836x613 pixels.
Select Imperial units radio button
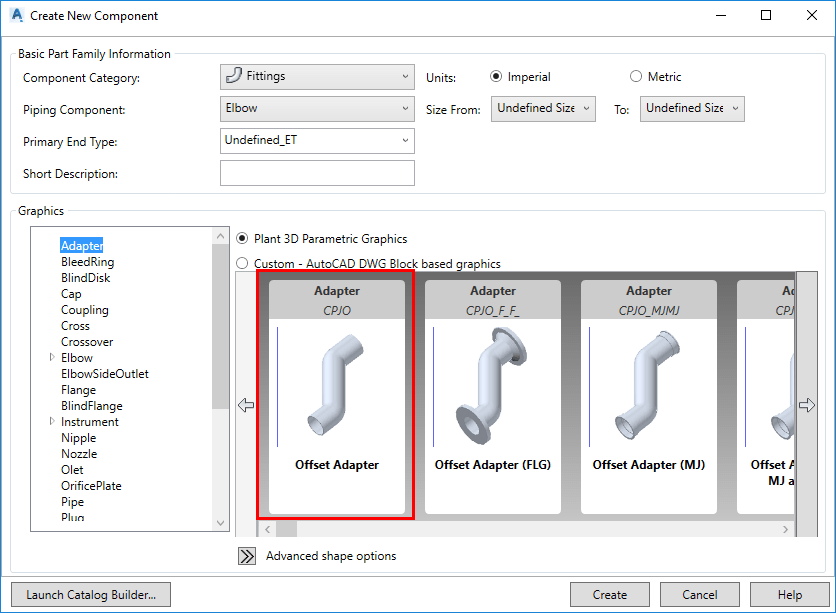click(x=496, y=77)
